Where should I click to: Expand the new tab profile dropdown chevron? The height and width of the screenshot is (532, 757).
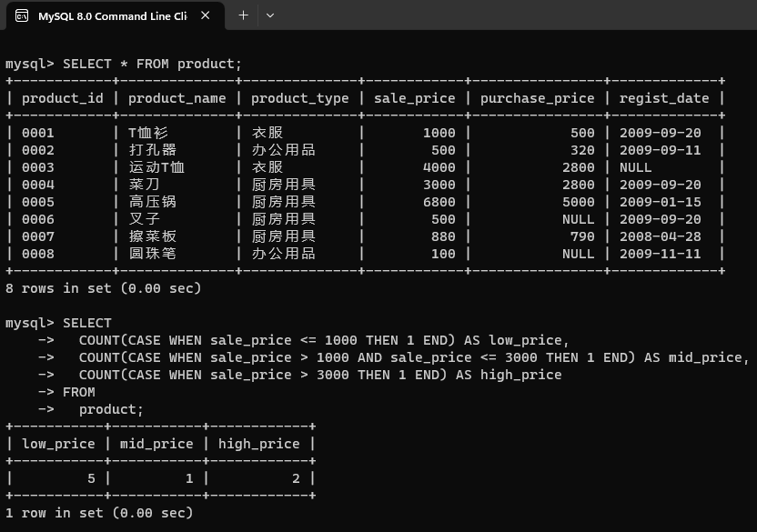[x=269, y=15]
